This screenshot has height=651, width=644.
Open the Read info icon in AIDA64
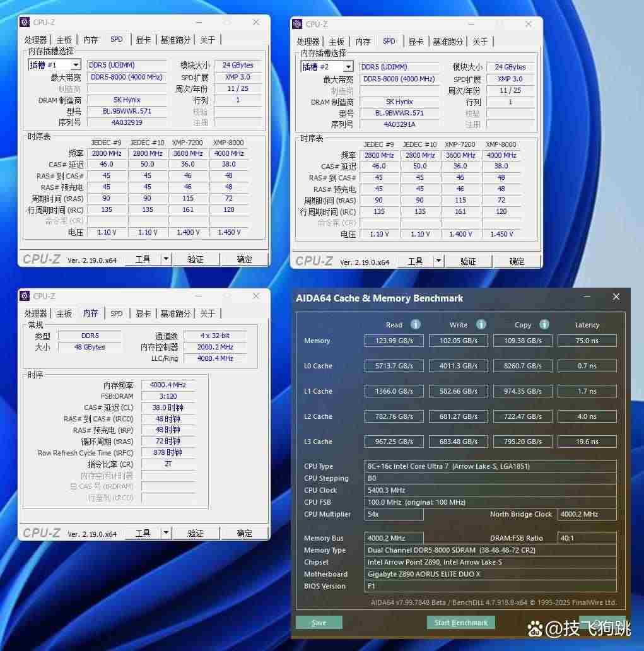coord(415,325)
